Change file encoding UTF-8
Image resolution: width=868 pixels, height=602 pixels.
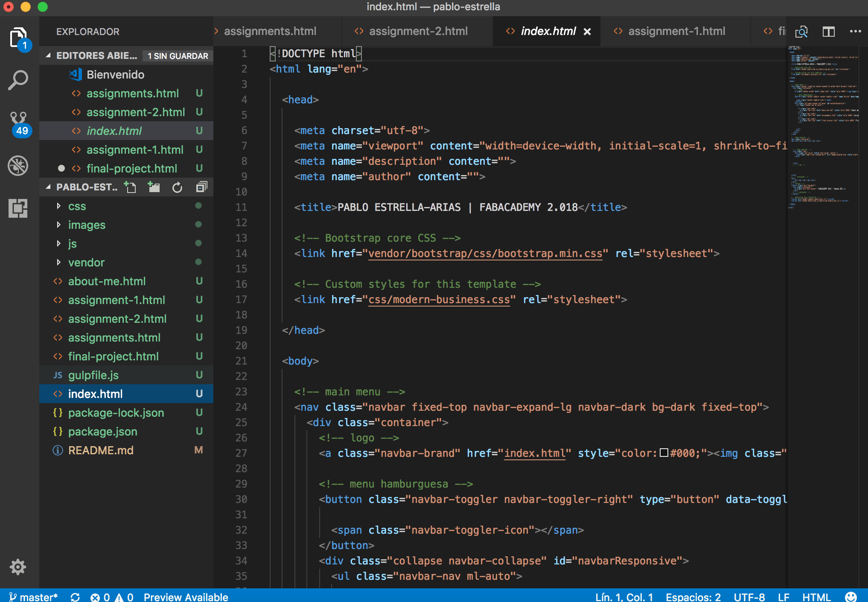click(749, 596)
